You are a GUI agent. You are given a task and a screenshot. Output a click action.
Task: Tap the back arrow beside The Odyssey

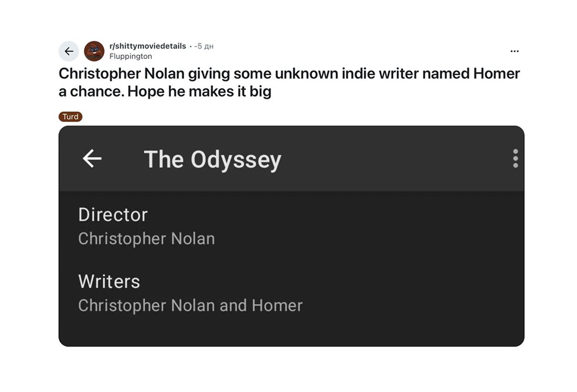point(92,159)
